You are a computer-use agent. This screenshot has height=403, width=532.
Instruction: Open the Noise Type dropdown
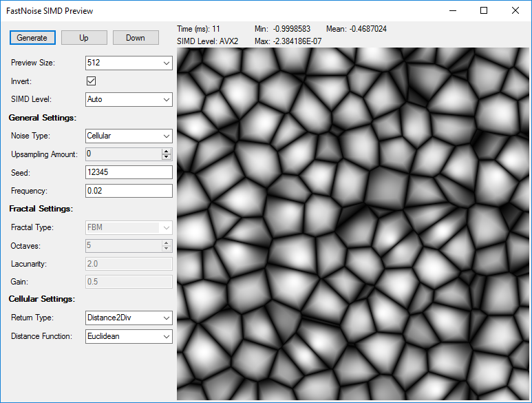click(128, 136)
